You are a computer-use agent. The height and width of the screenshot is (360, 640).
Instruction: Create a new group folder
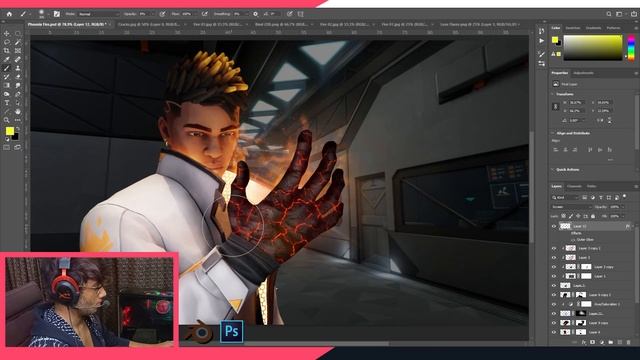coord(611,342)
